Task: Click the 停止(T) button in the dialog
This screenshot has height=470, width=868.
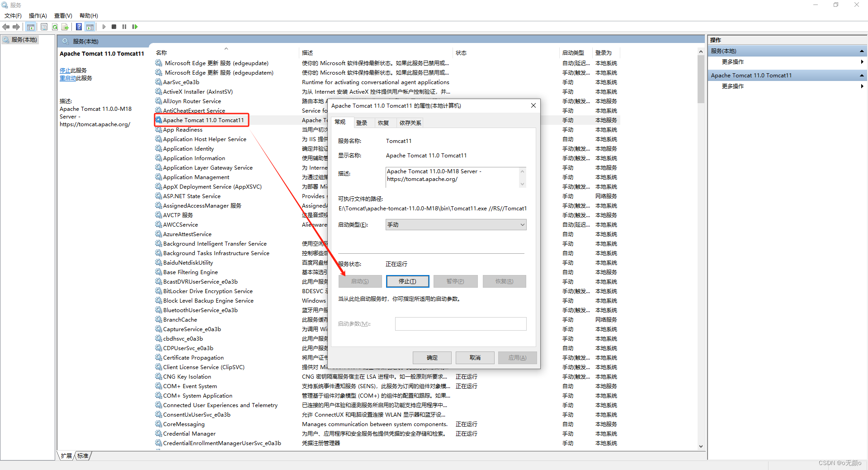Action: tap(407, 281)
